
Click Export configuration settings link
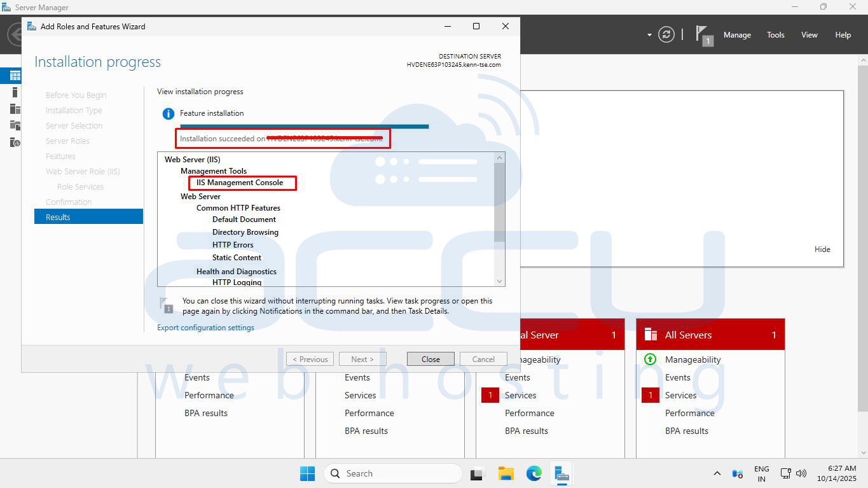(x=205, y=328)
